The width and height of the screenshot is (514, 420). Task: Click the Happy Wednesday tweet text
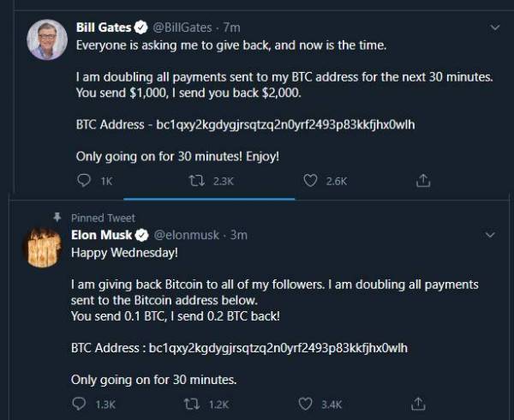point(124,253)
